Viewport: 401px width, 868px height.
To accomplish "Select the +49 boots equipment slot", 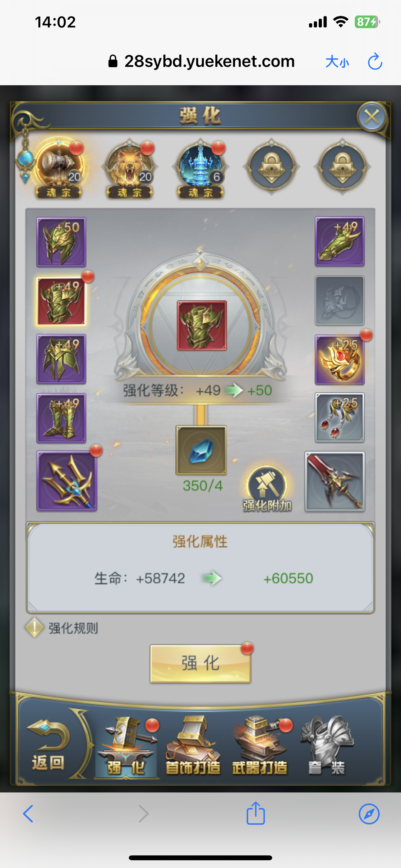I will [x=61, y=418].
